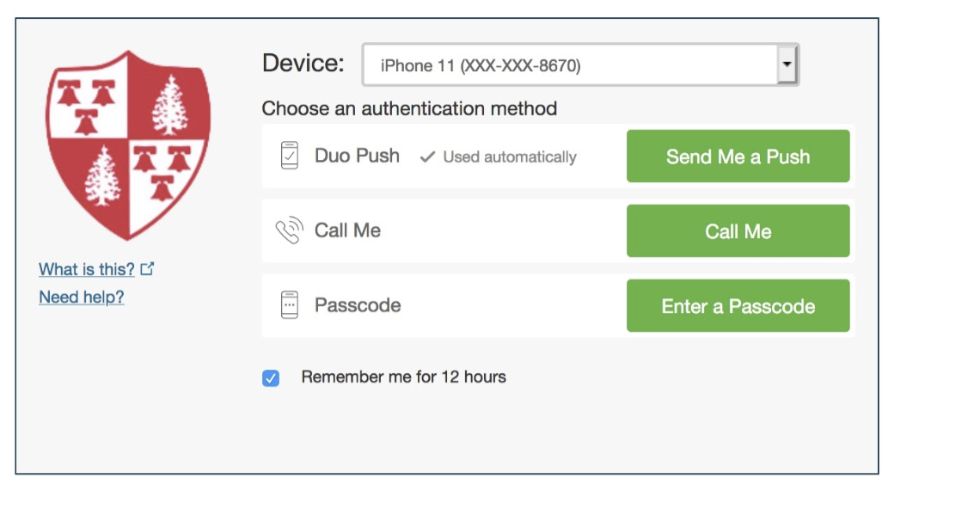Uncheck the Remember me checkbox

click(x=271, y=377)
